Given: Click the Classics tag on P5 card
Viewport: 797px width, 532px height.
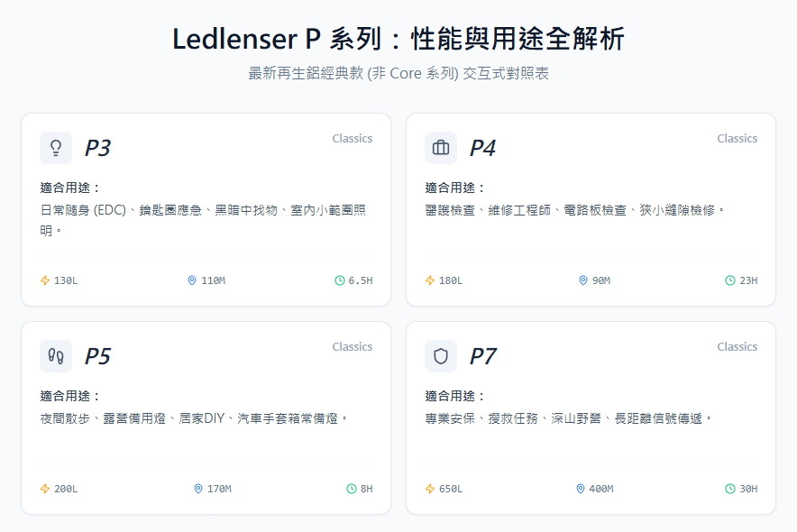Looking at the screenshot, I should [x=352, y=347].
